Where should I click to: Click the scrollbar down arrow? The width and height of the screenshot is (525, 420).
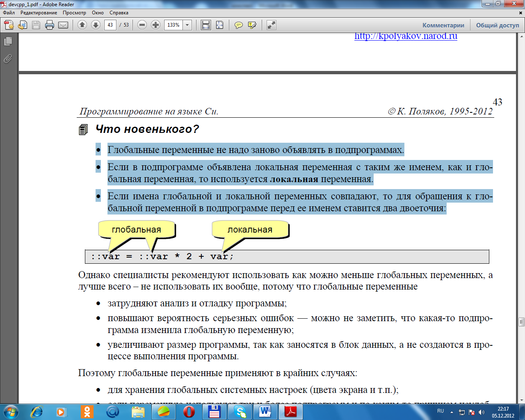tap(522, 400)
